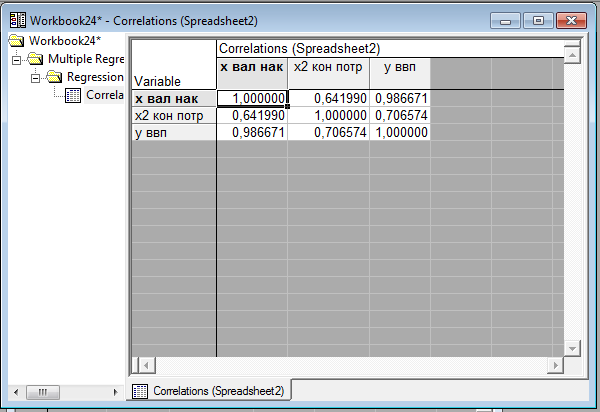The image size is (600, 412).
Task: Click spreadsheet horizontal scroll left arrow
Action: click(146, 365)
